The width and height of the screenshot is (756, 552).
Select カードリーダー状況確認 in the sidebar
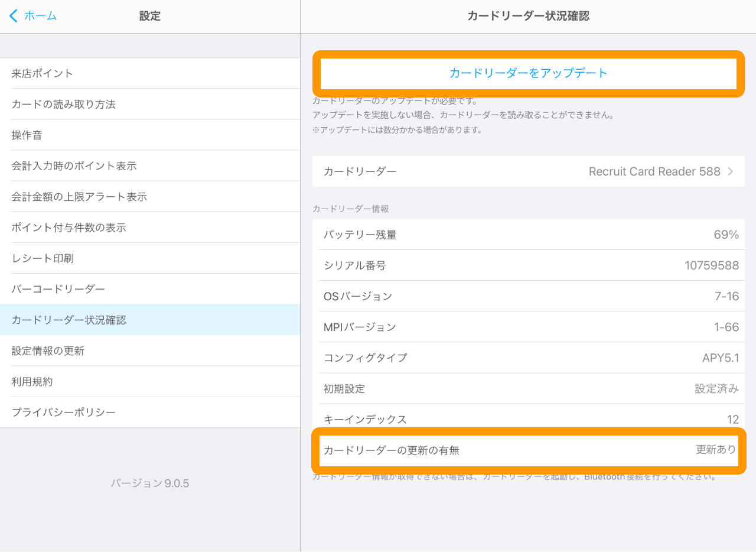pyautogui.click(x=150, y=320)
